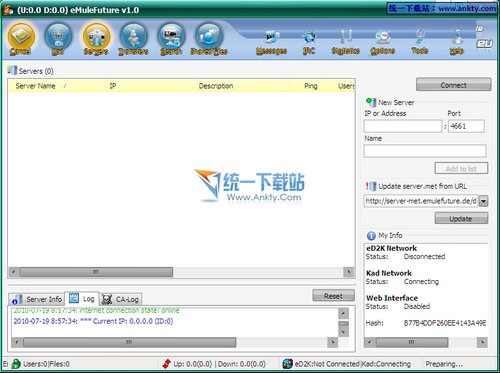Click the upload/download arrows status icon
Image resolution: width=500 pixels, height=373 pixels.
click(166, 364)
